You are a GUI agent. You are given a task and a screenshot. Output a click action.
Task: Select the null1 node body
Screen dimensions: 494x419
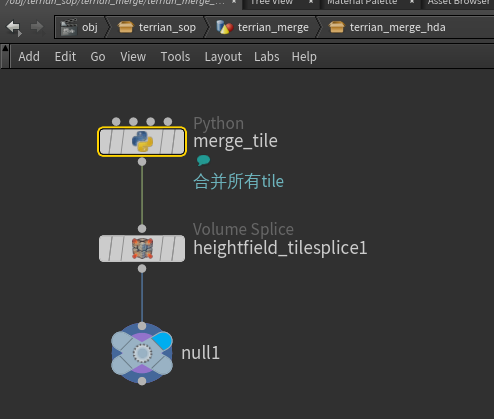[x=142, y=353]
